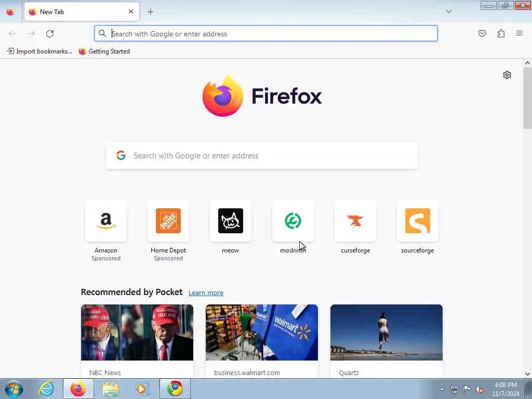Click the page scrollbar thumb
This screenshot has height=399, width=532.
point(527,98)
